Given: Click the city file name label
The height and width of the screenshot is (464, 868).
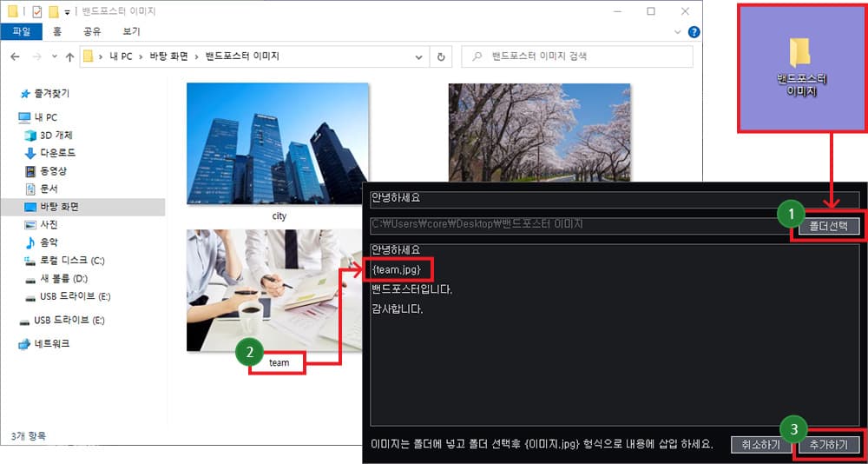Looking at the screenshot, I should click(x=279, y=216).
